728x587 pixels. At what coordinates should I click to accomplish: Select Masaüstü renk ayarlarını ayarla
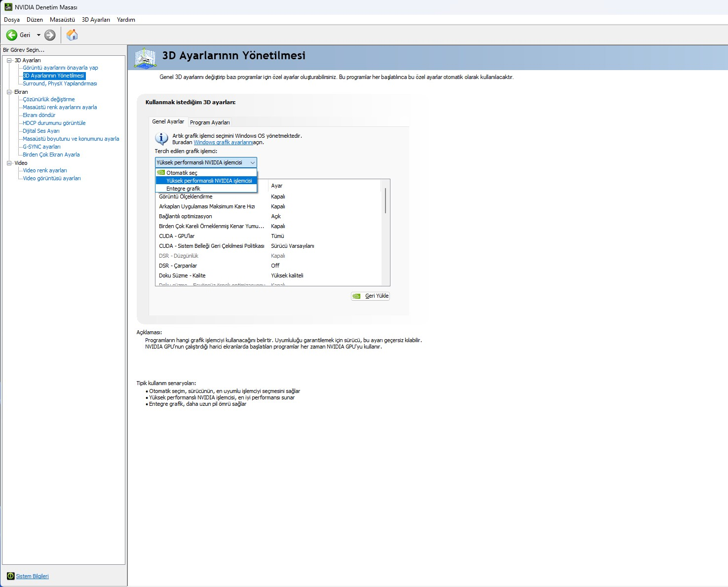point(60,107)
